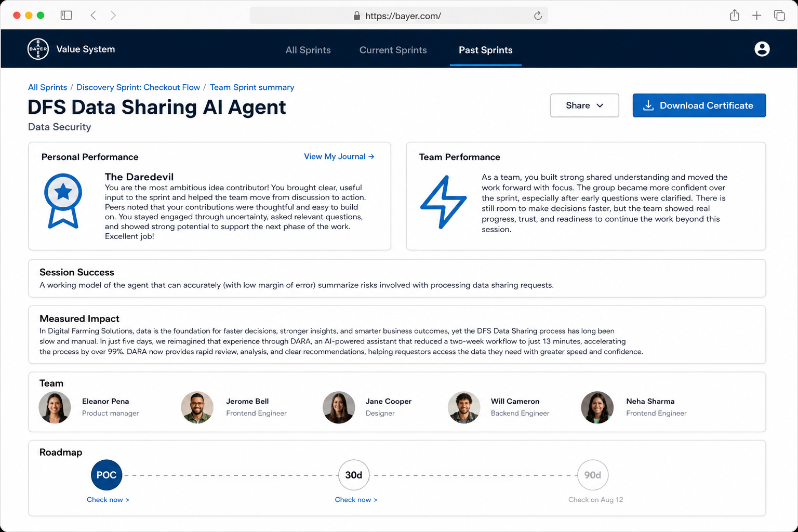Click the download icon in Download Certificate

[648, 105]
